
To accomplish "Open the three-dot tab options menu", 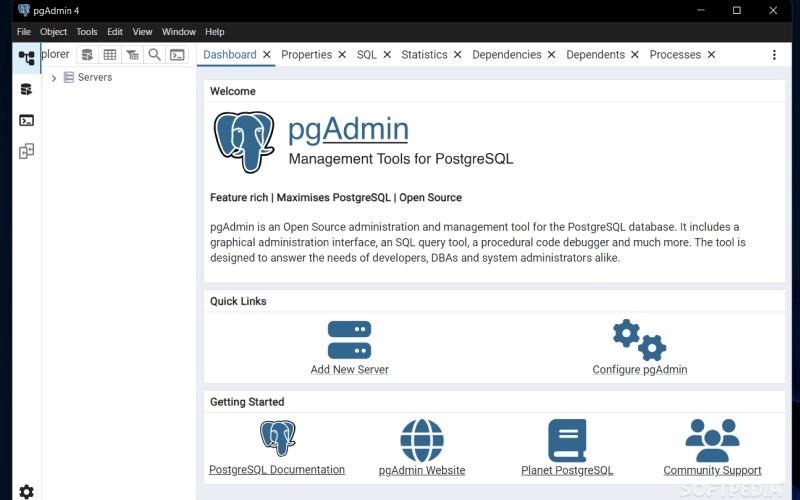I will [774, 55].
